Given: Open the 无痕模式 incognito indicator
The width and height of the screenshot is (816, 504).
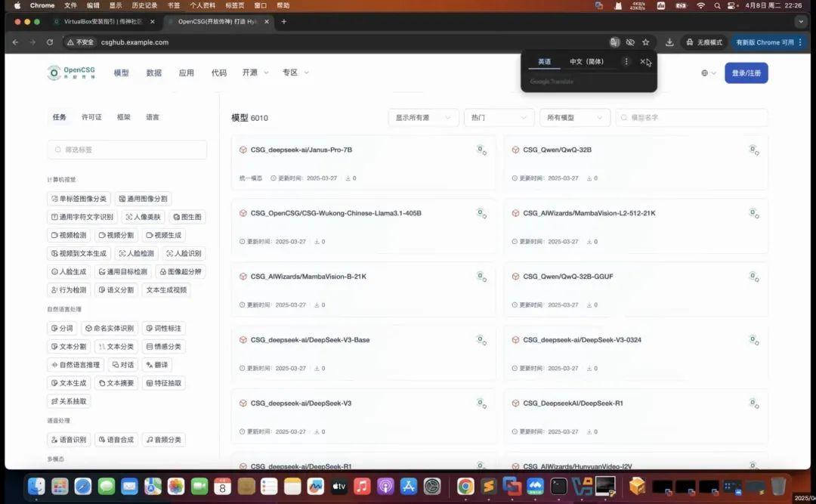Looking at the screenshot, I should coord(709,42).
